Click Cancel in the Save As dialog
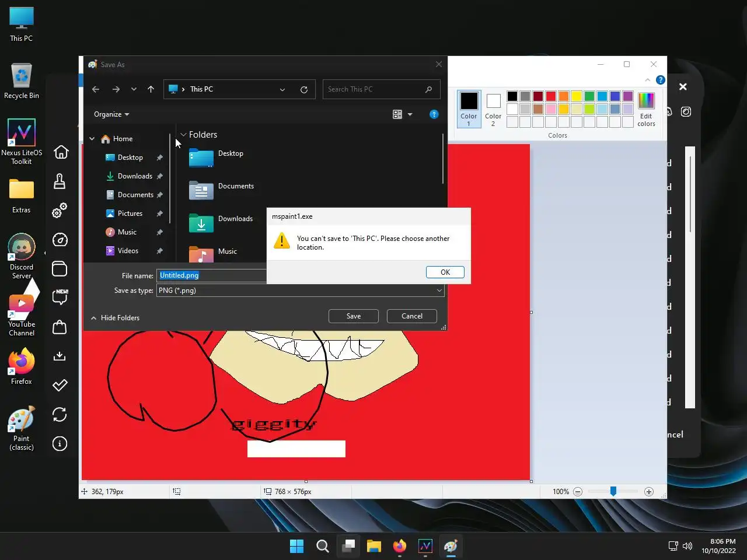This screenshot has height=560, width=747. click(412, 316)
